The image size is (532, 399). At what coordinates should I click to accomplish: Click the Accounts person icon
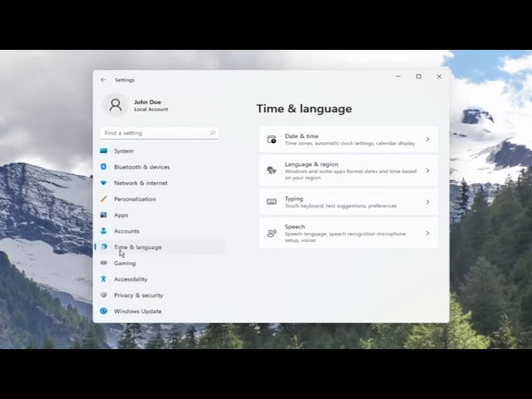[104, 231]
